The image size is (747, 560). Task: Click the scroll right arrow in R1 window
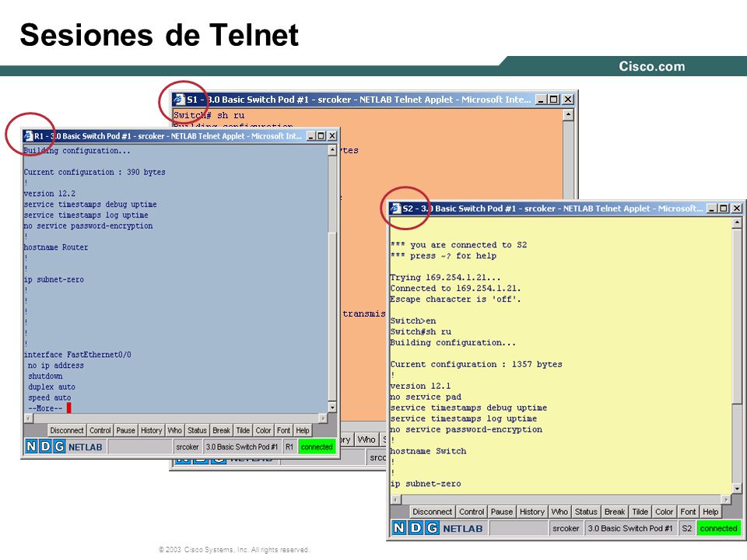(x=322, y=418)
